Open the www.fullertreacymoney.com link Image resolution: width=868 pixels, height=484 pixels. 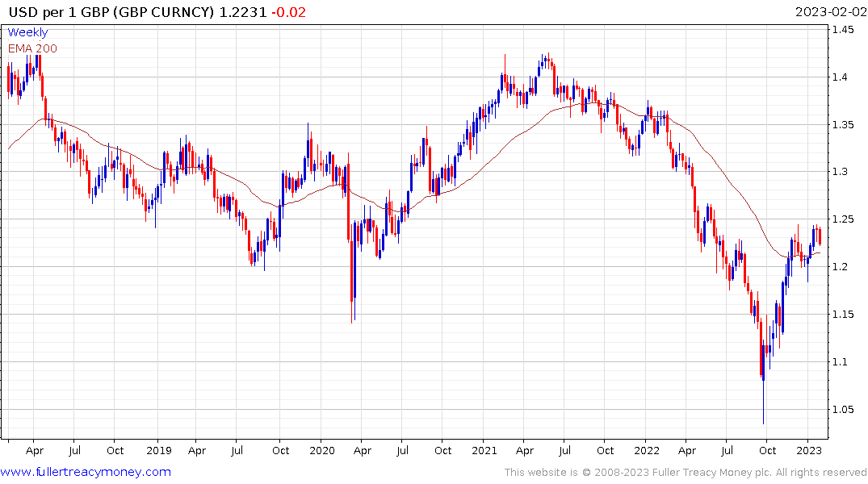coord(86,472)
